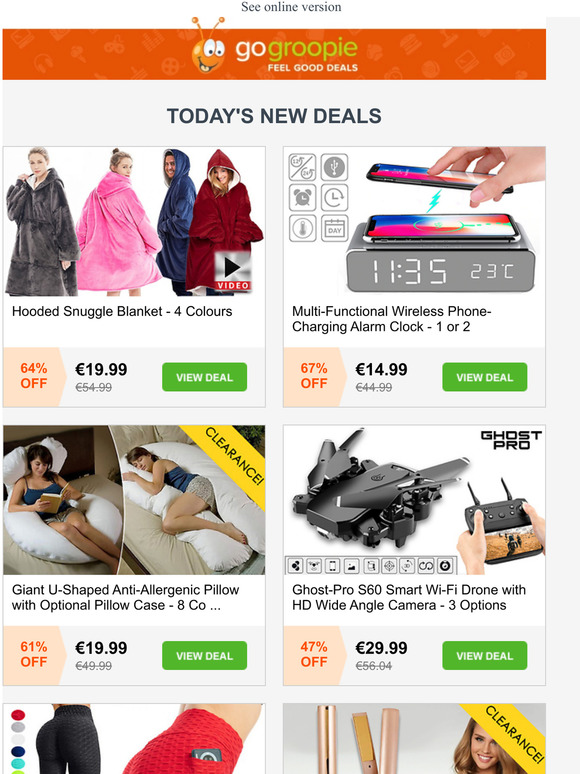Click the DAY calendar icon on clock image
The height and width of the screenshot is (774, 580).
pyautogui.click(x=335, y=229)
